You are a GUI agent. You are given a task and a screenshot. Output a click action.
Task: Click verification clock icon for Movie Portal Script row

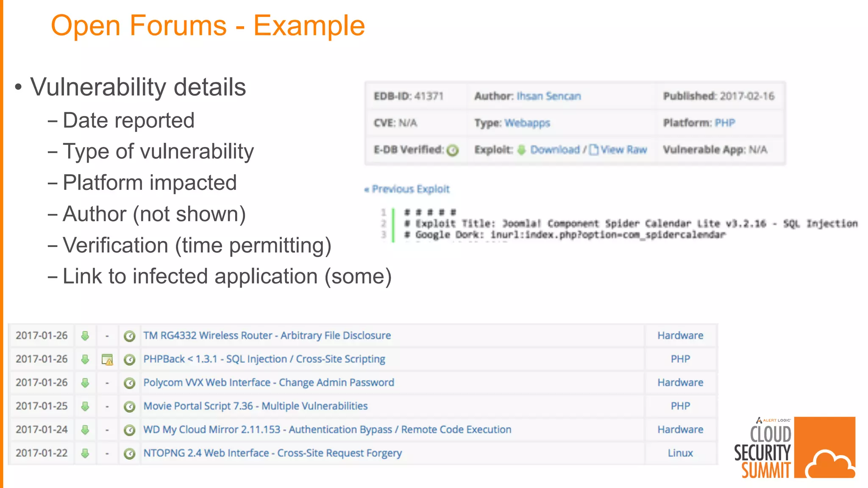tap(129, 407)
